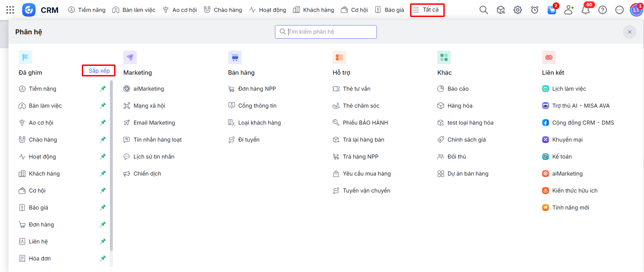Expand the more options chat bubble icon

click(x=619, y=10)
